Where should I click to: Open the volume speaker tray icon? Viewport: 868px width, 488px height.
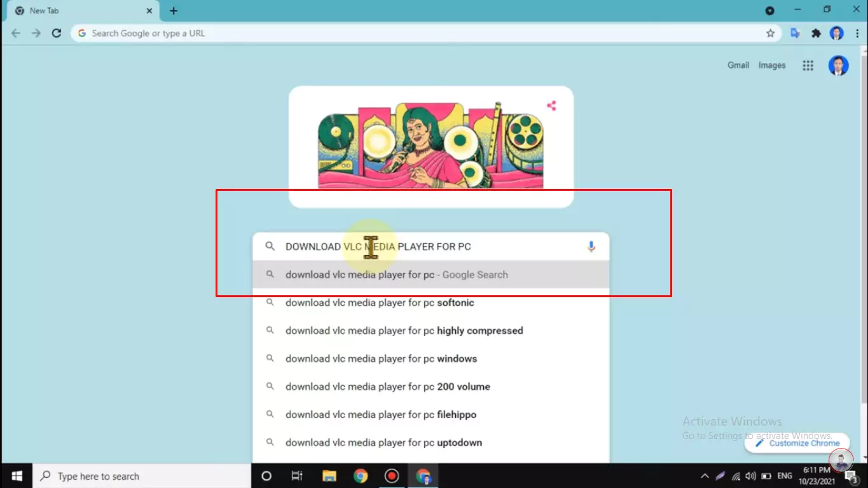pos(750,476)
